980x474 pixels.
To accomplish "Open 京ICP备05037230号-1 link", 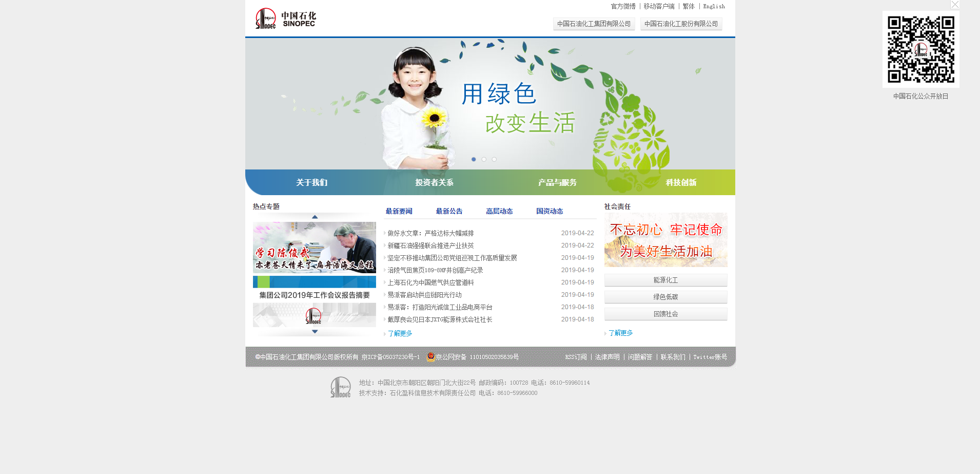I will coord(390,357).
